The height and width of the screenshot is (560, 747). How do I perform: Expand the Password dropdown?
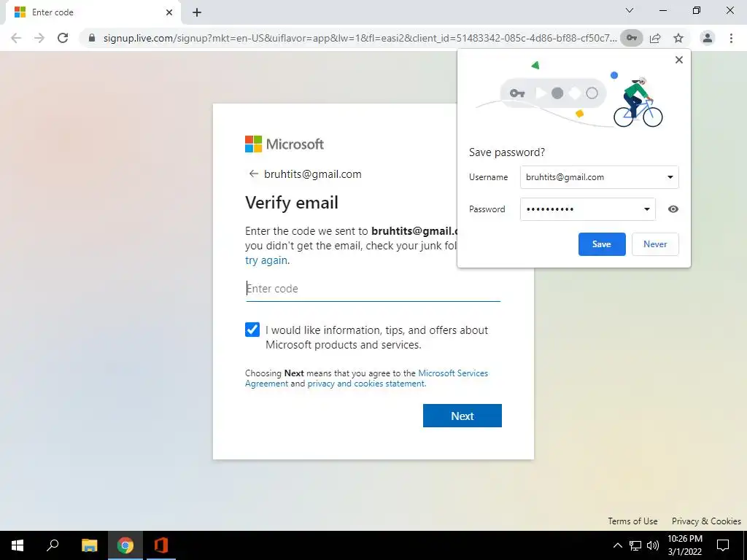click(646, 209)
